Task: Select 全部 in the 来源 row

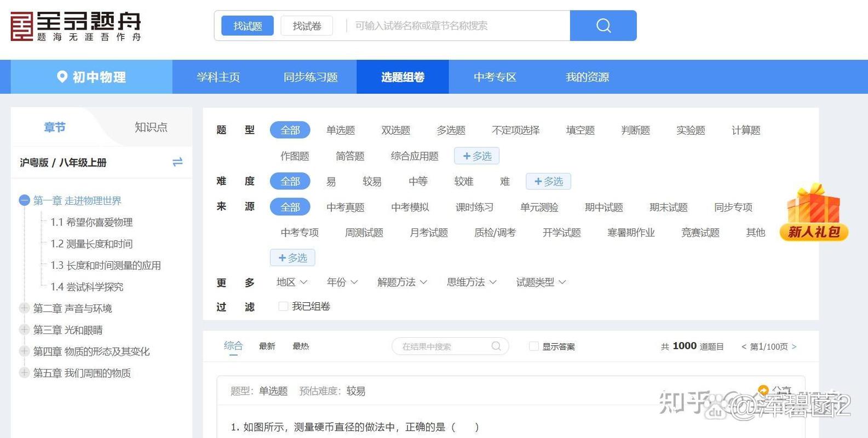Action: [x=290, y=207]
